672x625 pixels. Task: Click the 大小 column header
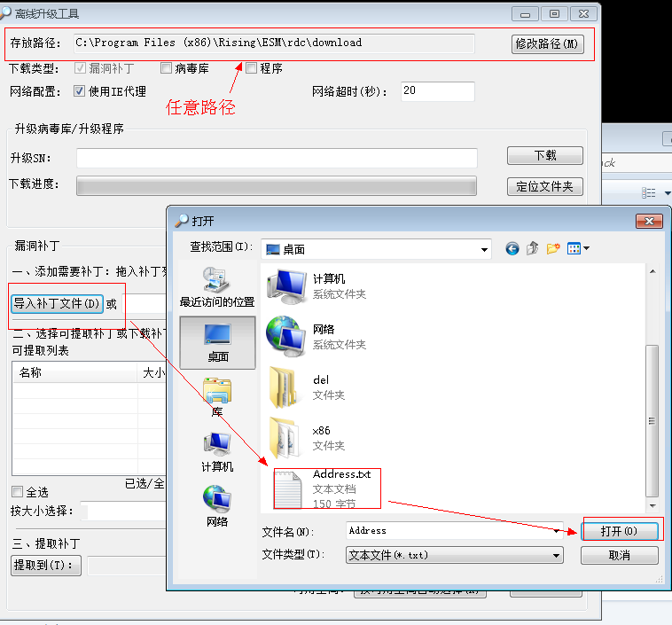(x=153, y=372)
